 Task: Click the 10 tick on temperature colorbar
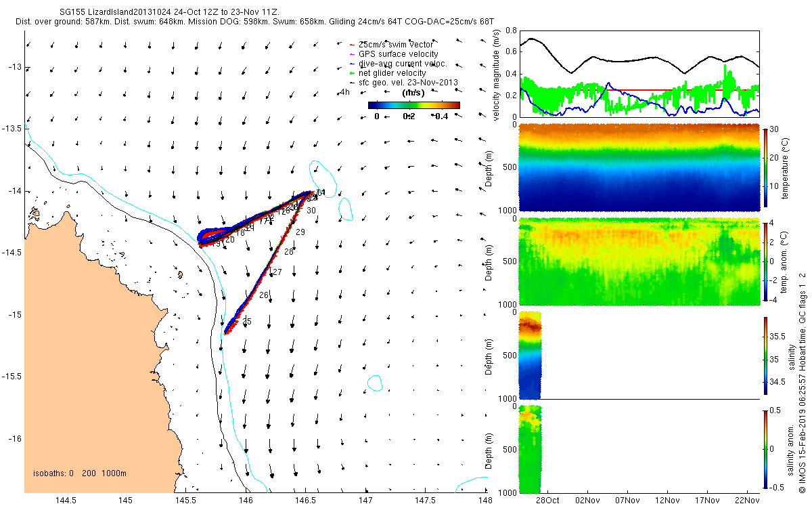pos(775,186)
